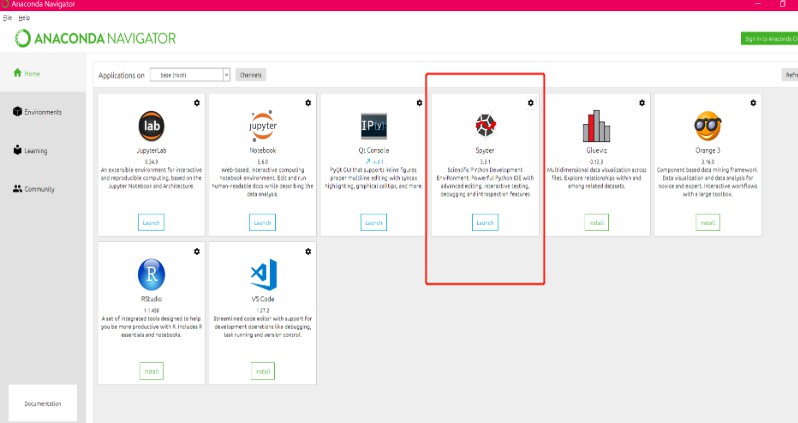
Task: Click the VS Code logo icon
Action: coord(264,274)
